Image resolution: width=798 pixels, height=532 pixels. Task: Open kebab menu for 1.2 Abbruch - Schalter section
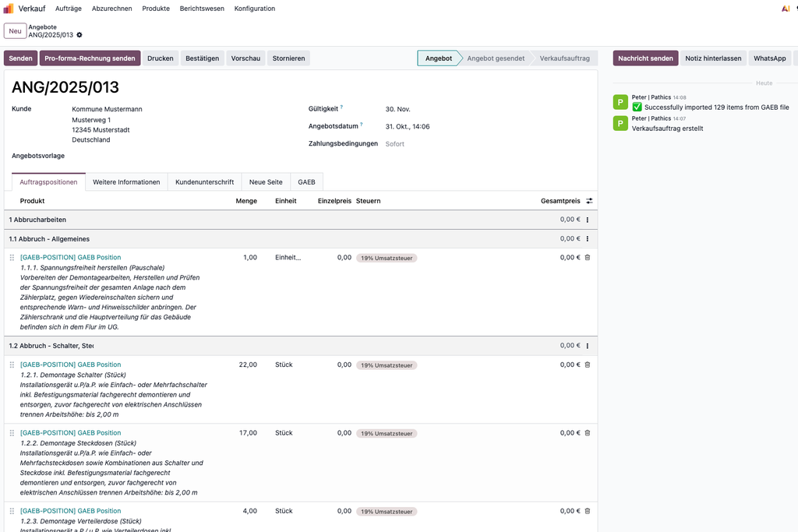point(588,346)
